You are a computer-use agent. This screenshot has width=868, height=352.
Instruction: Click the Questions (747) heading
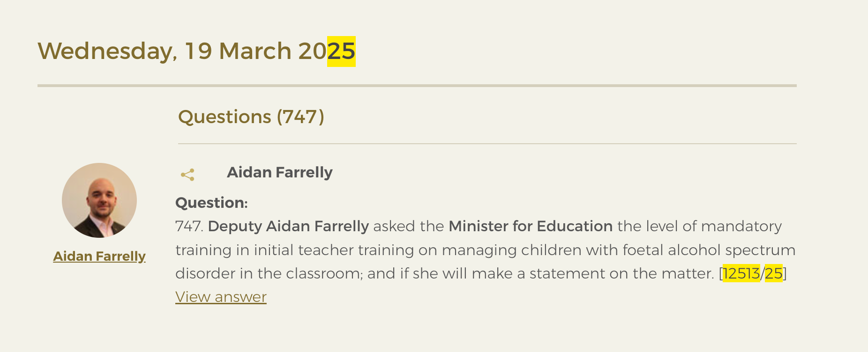(251, 117)
